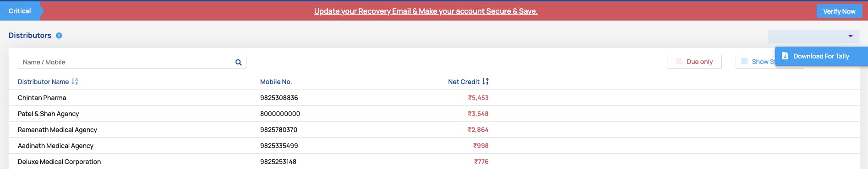Click the Verify Now button
The image size is (868, 169).
coord(839,11)
